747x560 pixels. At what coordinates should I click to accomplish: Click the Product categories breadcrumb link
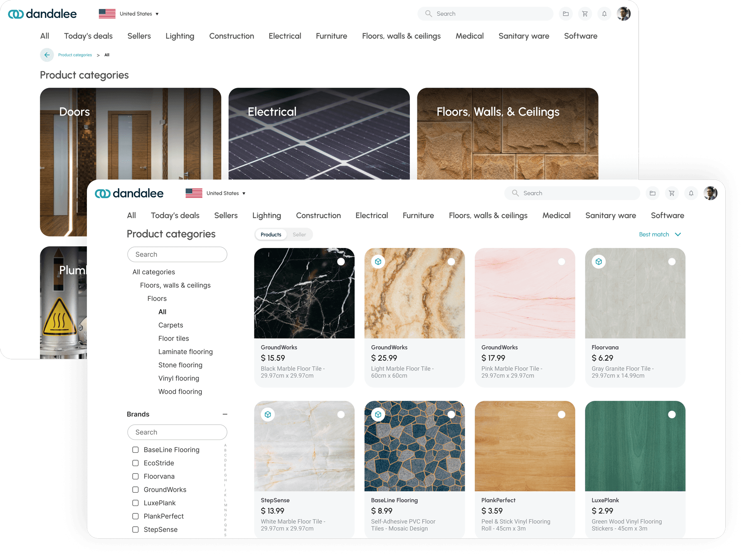coord(75,54)
